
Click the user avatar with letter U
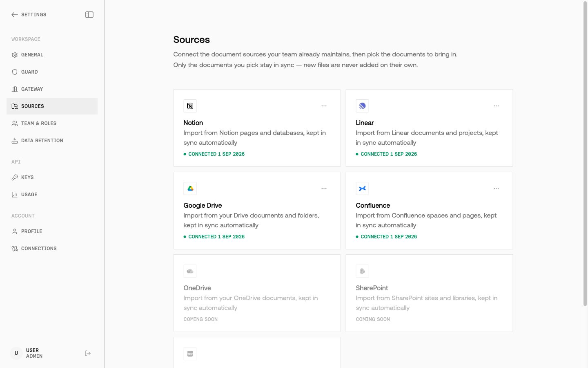tap(16, 353)
